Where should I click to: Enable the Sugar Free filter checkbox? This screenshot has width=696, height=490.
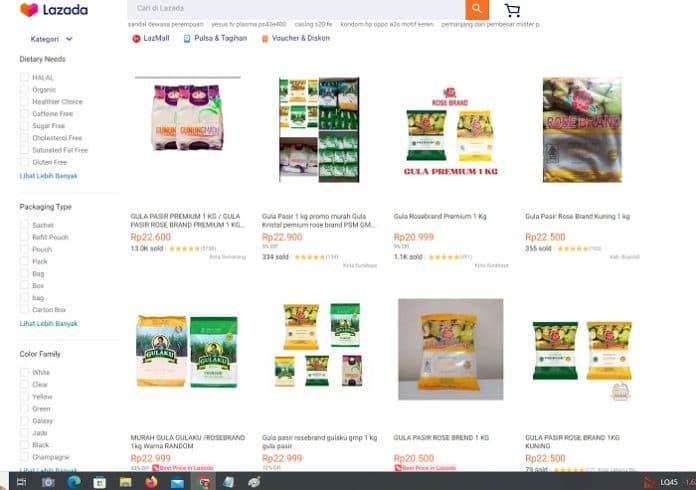(x=24, y=126)
